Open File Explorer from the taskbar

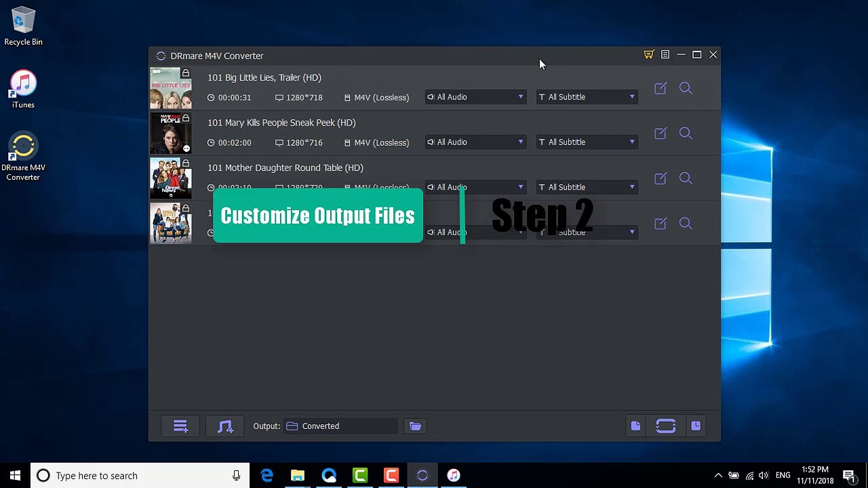click(x=298, y=476)
